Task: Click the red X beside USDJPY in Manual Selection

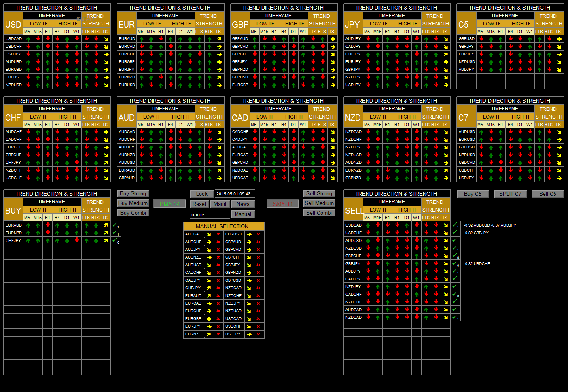Action: 259,334
